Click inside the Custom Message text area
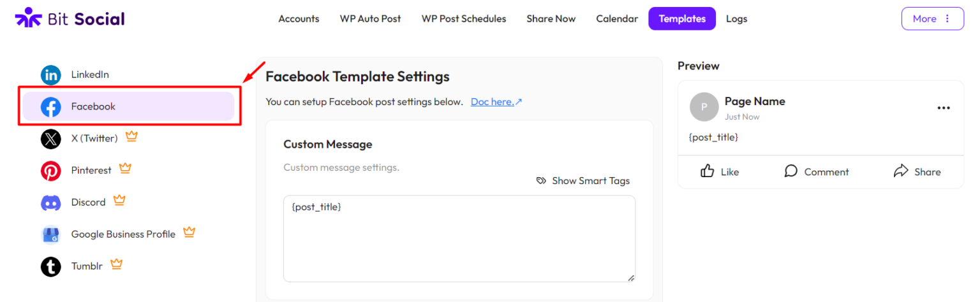 [x=459, y=238]
